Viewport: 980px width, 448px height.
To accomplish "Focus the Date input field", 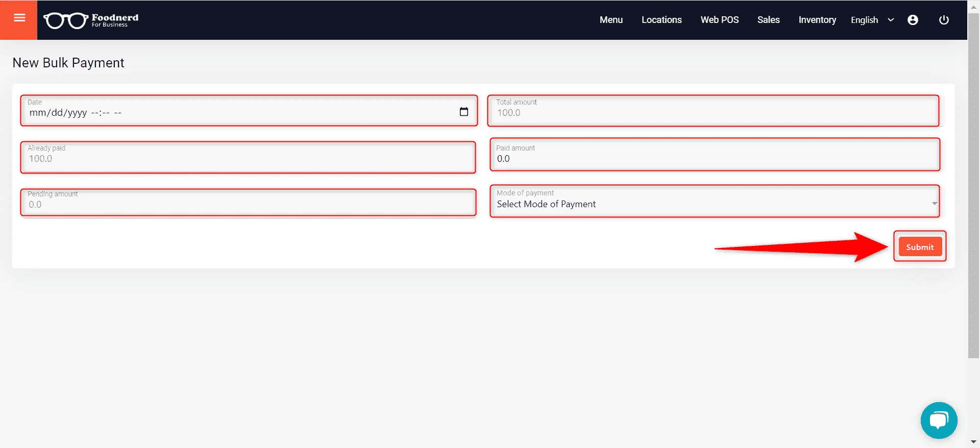I will pyautogui.click(x=249, y=110).
